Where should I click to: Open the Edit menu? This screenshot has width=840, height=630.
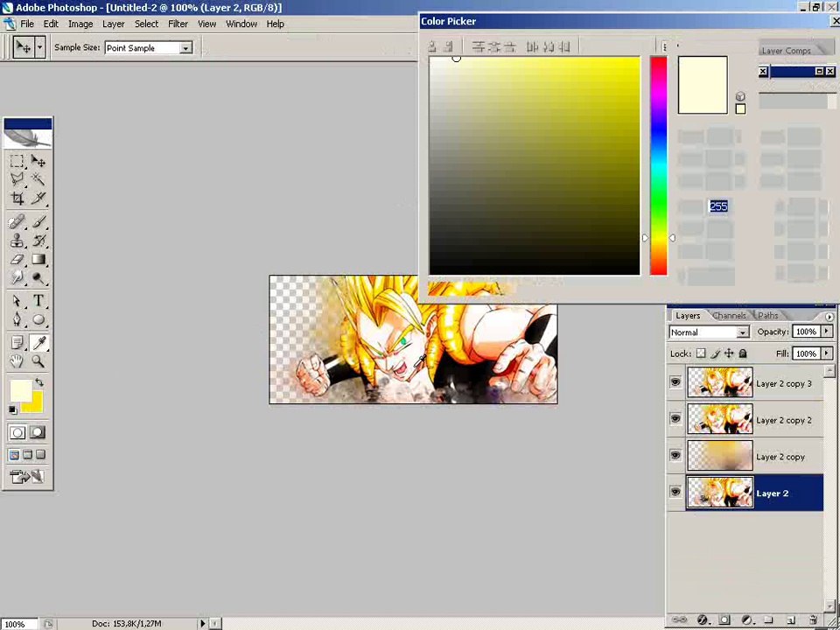click(51, 24)
